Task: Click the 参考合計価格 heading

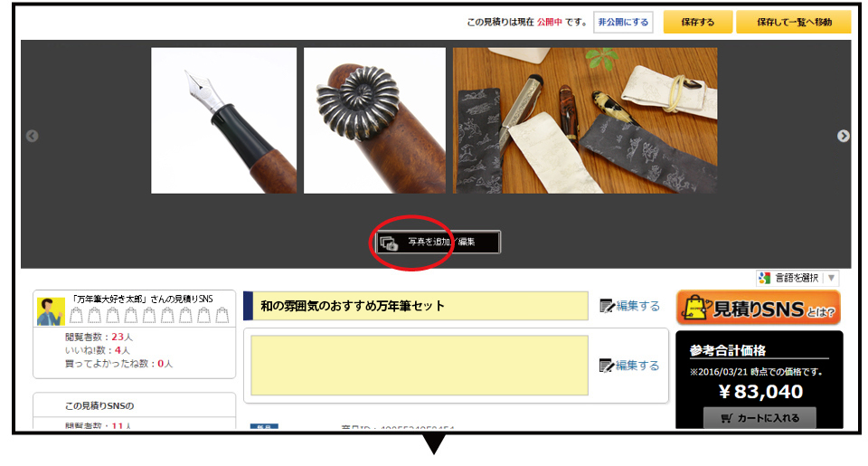Action: [x=728, y=350]
